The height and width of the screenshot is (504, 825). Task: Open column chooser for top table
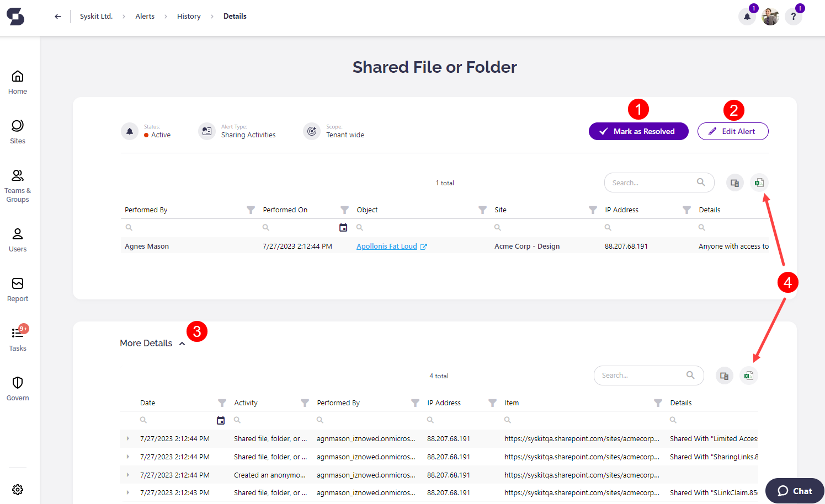tap(734, 183)
